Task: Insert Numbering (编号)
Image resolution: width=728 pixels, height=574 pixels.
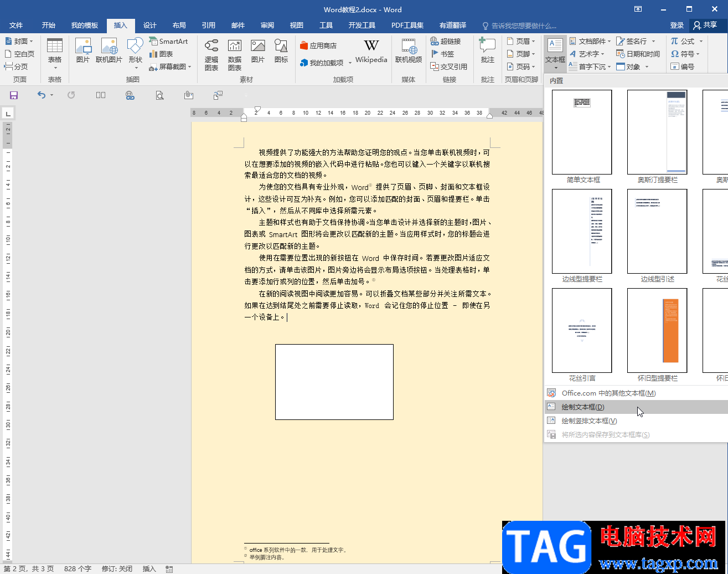Action: (x=683, y=66)
